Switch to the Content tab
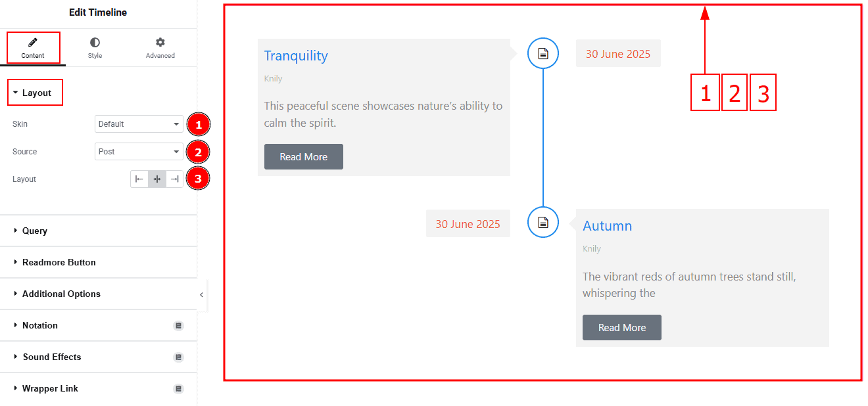Screen dimensions: 868x406 click(33, 48)
